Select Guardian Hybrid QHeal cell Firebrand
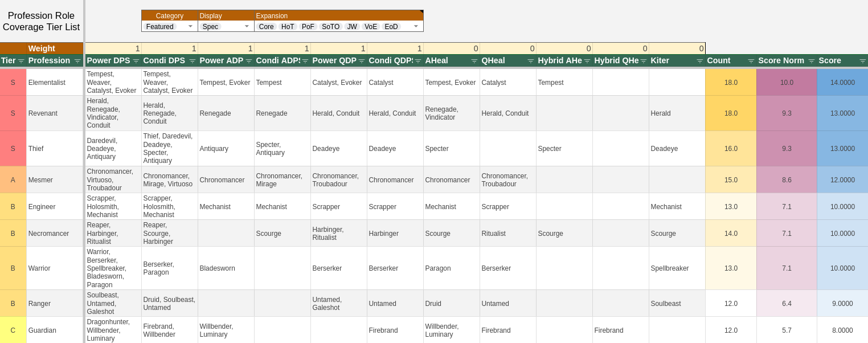 pos(621,330)
